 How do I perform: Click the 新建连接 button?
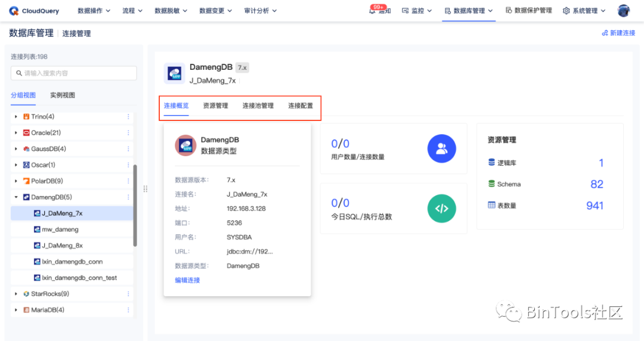click(618, 33)
